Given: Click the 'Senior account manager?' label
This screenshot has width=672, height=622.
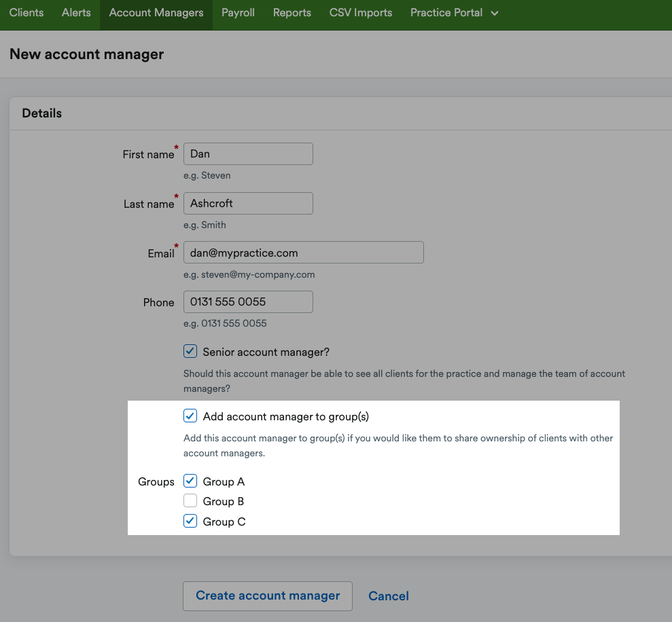Looking at the screenshot, I should pyautogui.click(x=266, y=352).
